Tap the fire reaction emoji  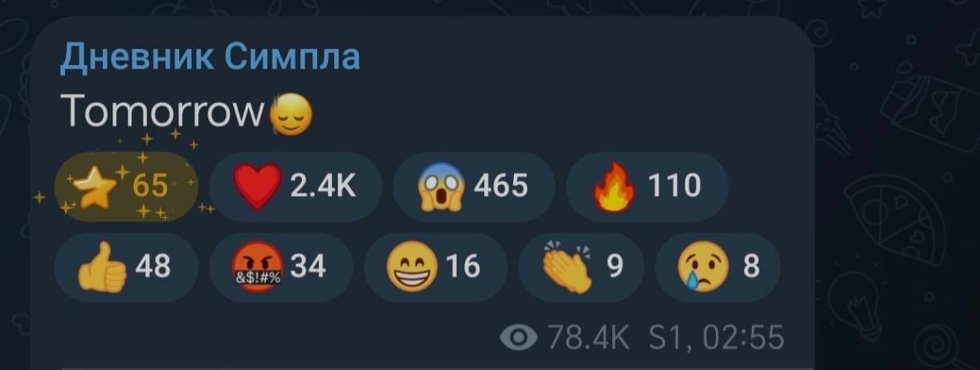(614, 187)
